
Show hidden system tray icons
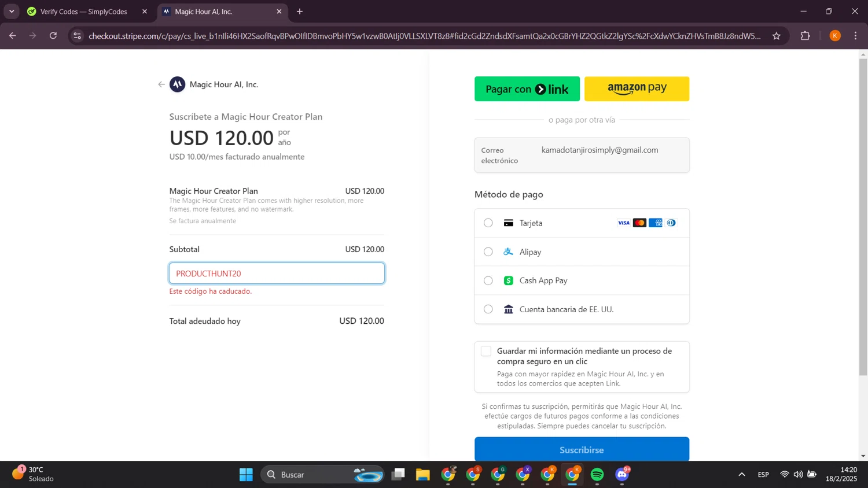[741, 475]
